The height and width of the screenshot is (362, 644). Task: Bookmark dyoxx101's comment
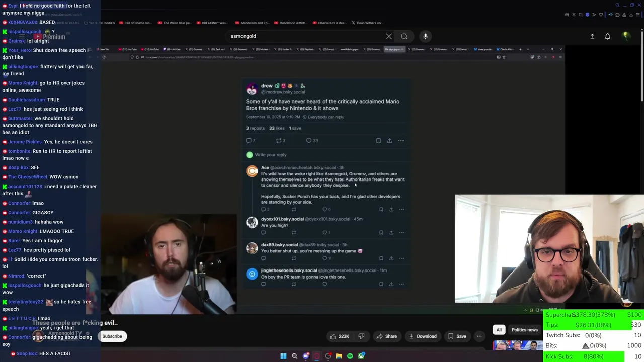381,232
